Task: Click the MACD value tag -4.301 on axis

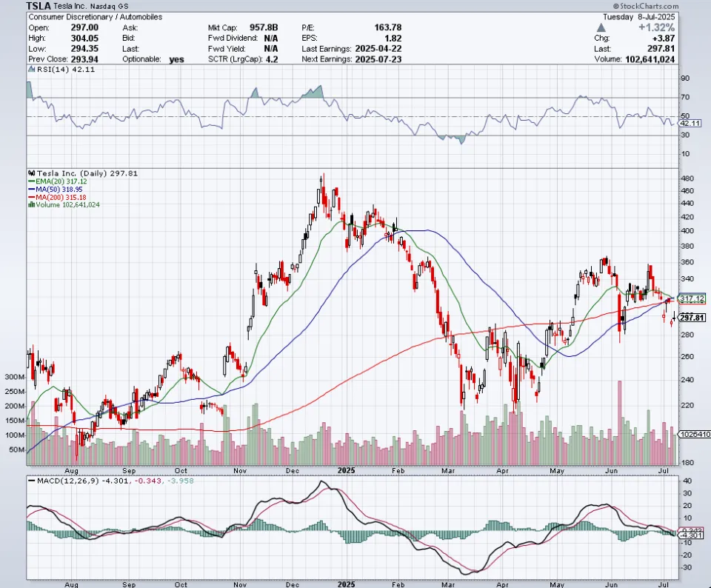Action: (693, 535)
